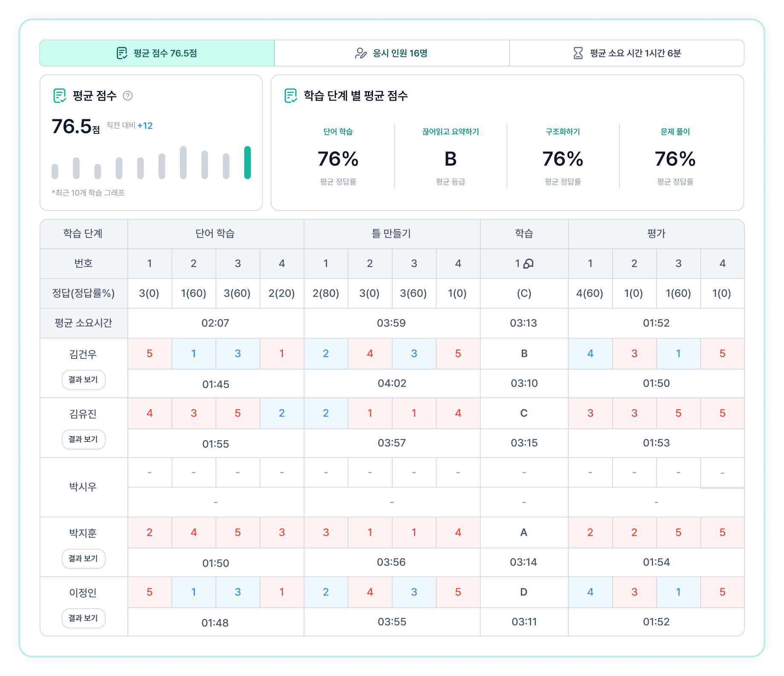The height and width of the screenshot is (676, 784).
Task: Click the green latest bar in score graph
Action: tap(247, 163)
